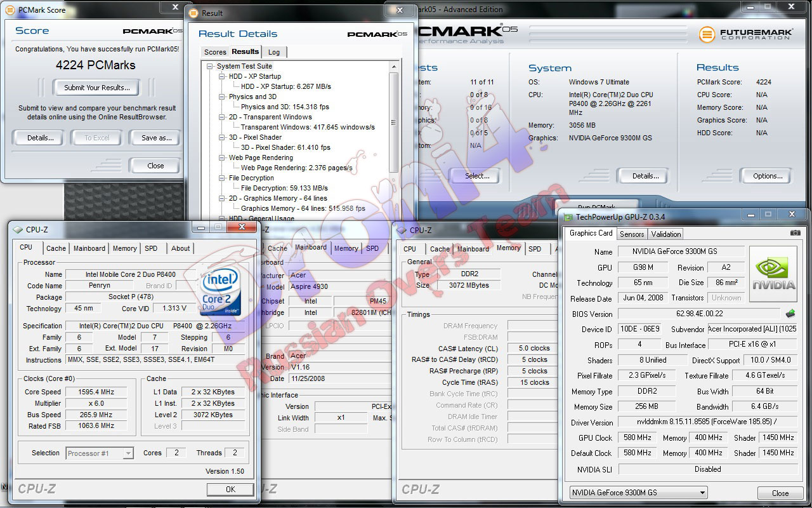This screenshot has height=508, width=812.
Task: Click Memory tab in the CPU-Z Memory window
Action: (509, 248)
